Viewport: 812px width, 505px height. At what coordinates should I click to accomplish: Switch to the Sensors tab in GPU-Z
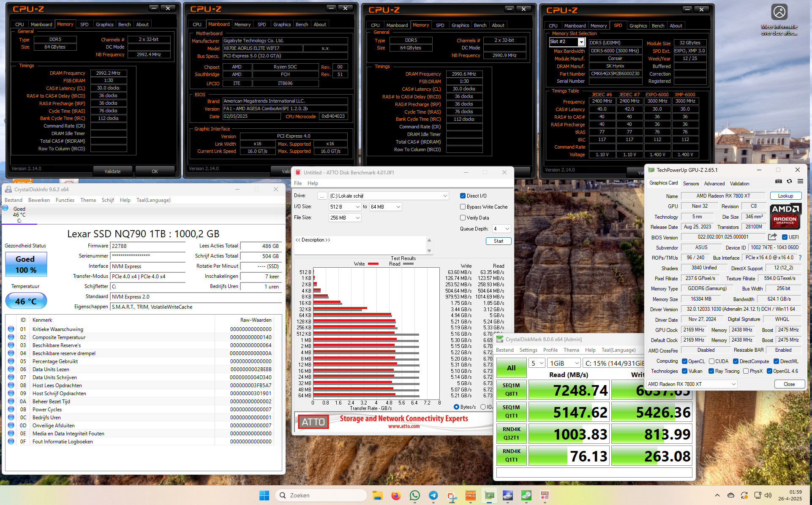(691, 183)
